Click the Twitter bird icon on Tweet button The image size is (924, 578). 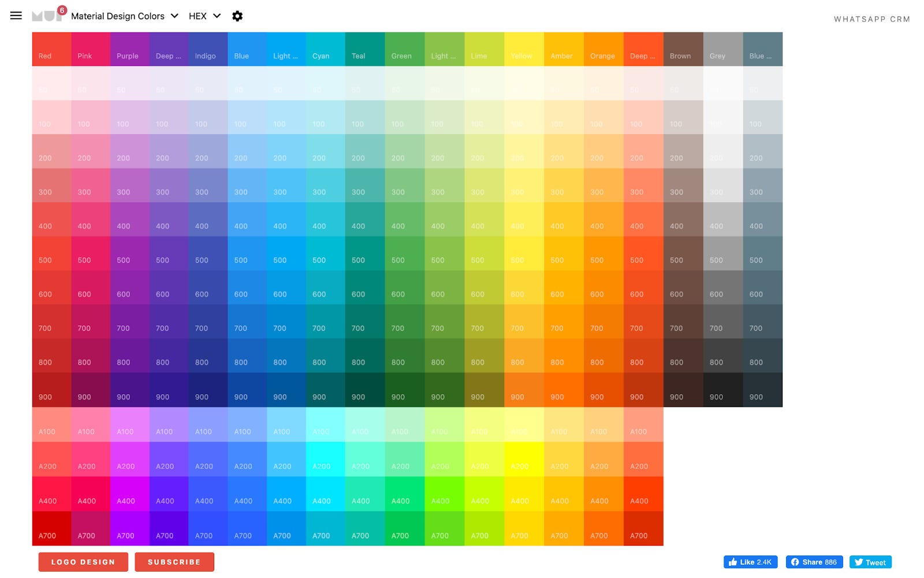pyautogui.click(x=859, y=562)
